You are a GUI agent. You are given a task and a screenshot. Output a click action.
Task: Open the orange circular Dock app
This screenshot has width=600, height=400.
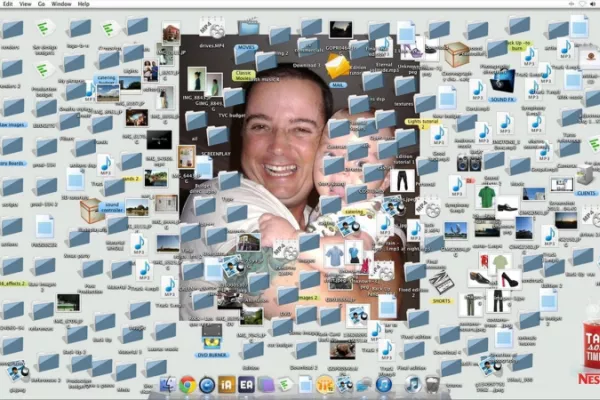tap(324, 385)
